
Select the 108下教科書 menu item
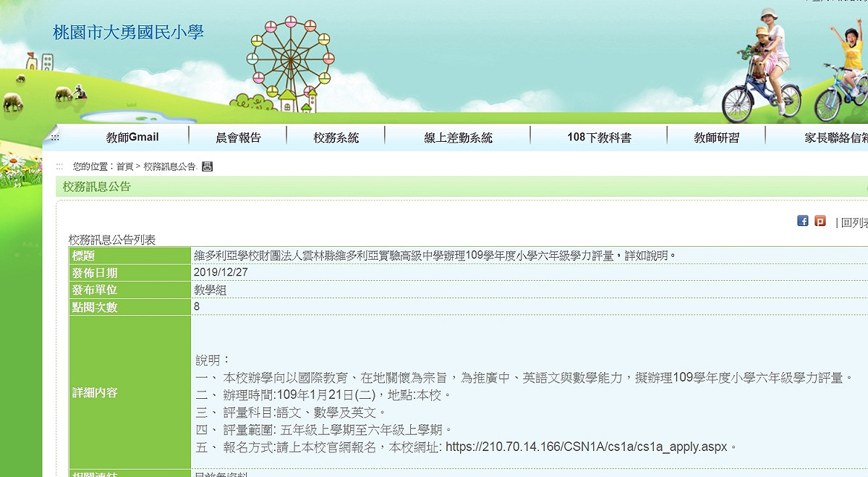tap(599, 137)
